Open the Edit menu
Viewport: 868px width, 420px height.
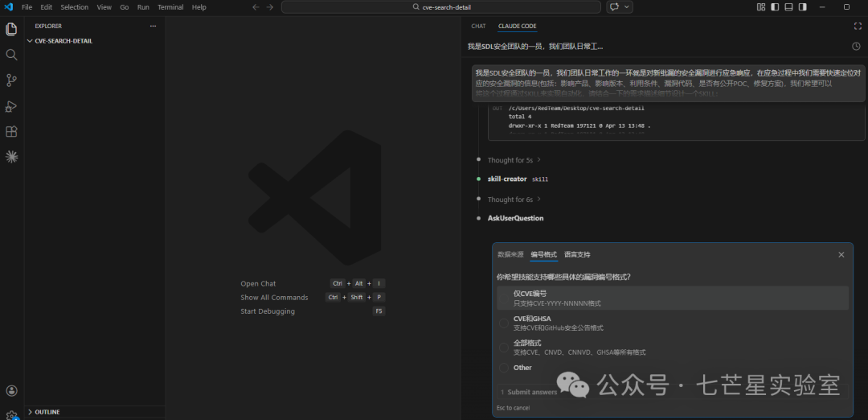pyautogui.click(x=46, y=7)
